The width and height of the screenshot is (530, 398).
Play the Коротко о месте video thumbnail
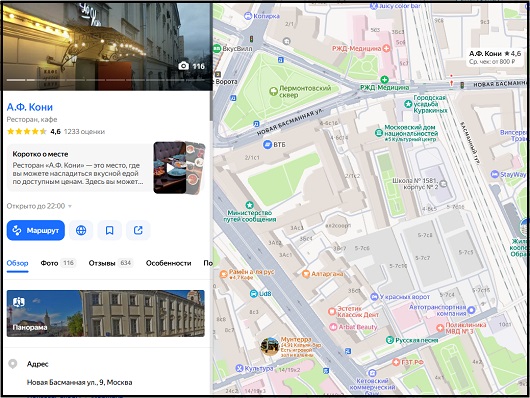(x=170, y=167)
